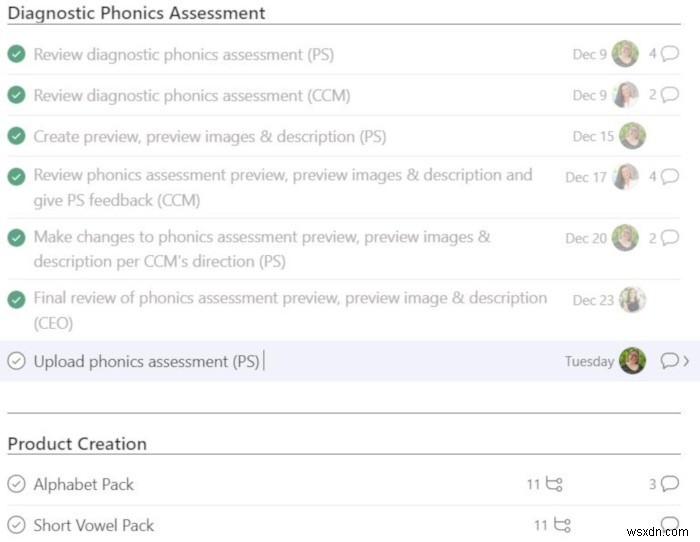Click comment icon on Alphabet Pack task
700x542 pixels.
[669, 484]
